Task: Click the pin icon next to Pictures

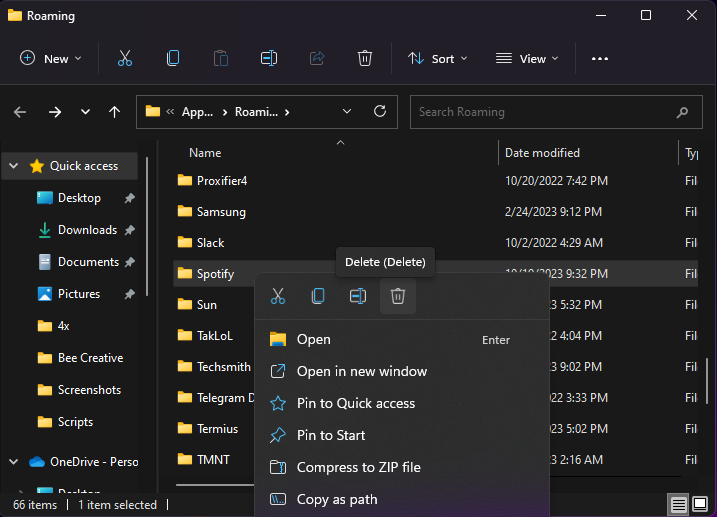Action: [130, 294]
